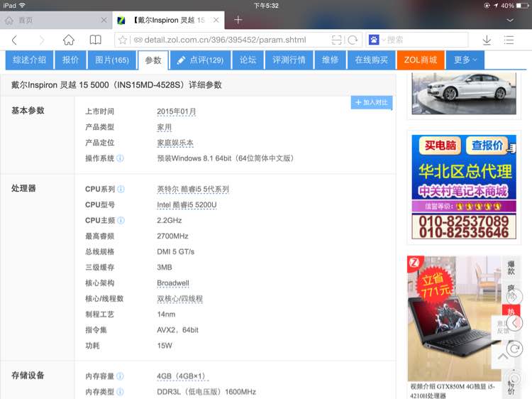Tap the star icon to favorite page

tap(123, 40)
